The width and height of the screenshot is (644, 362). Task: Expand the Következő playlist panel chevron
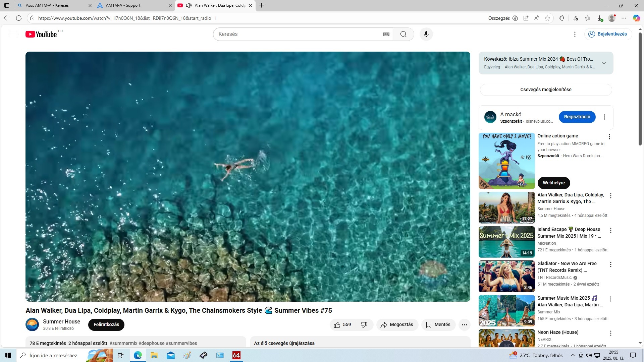pyautogui.click(x=604, y=63)
